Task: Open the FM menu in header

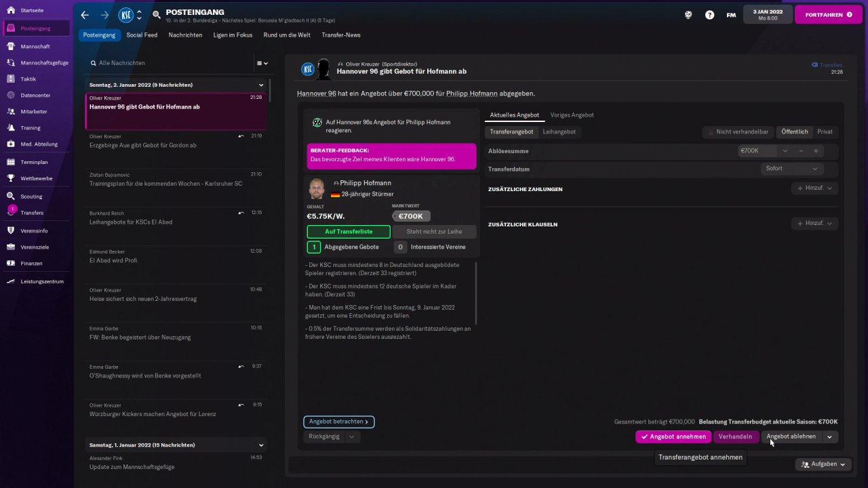Action: (x=731, y=15)
